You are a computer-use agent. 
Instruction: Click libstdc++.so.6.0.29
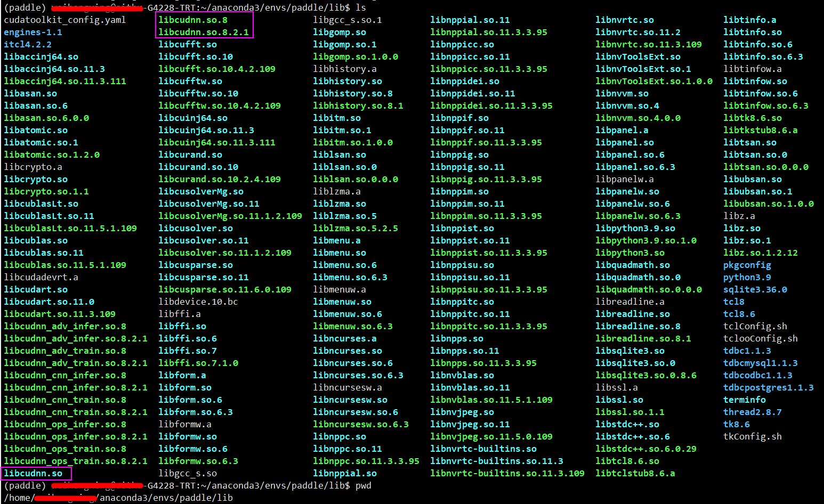coord(646,449)
